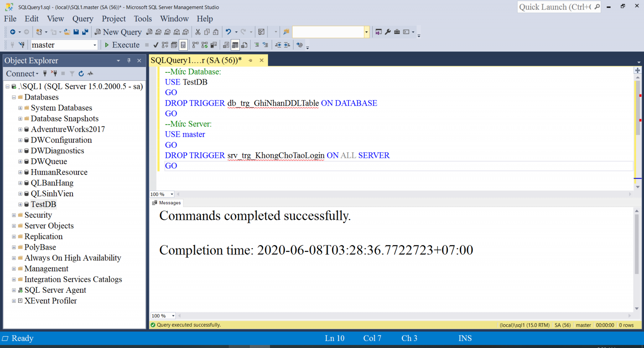Screen dimensions: 644x348
Task: Expand the Security folder node
Action: [14, 215]
